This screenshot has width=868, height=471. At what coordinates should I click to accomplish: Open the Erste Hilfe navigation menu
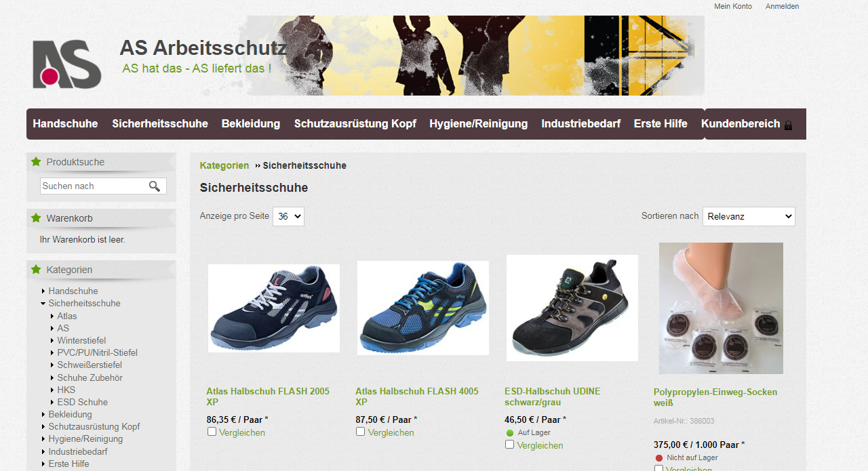click(x=660, y=124)
